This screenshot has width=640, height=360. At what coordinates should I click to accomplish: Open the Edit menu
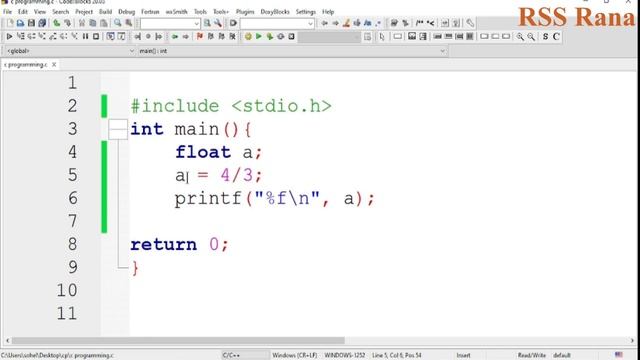22,12
